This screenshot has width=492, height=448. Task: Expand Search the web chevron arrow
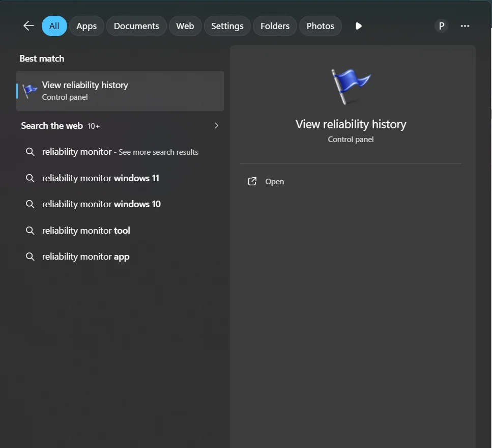click(x=216, y=126)
